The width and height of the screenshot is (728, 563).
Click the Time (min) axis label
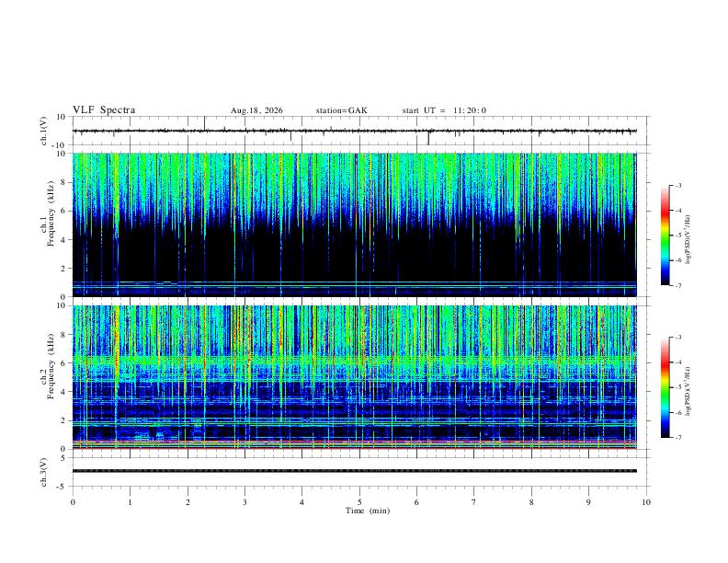coord(368,511)
